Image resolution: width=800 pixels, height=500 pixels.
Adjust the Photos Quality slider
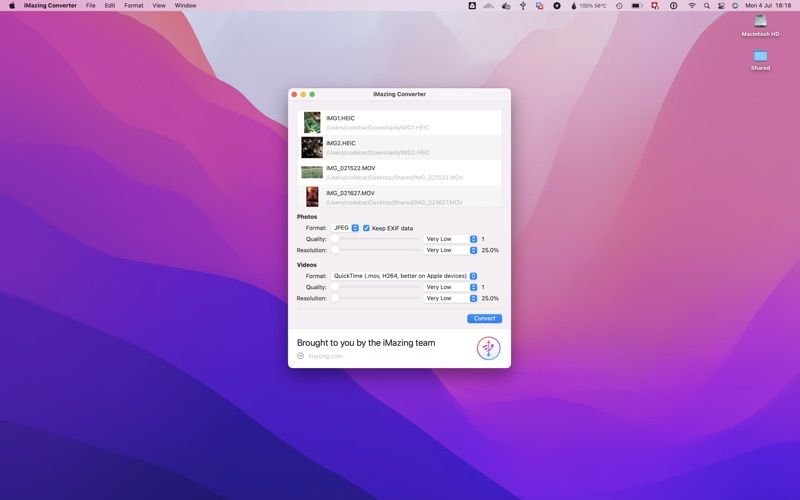tap(377, 239)
